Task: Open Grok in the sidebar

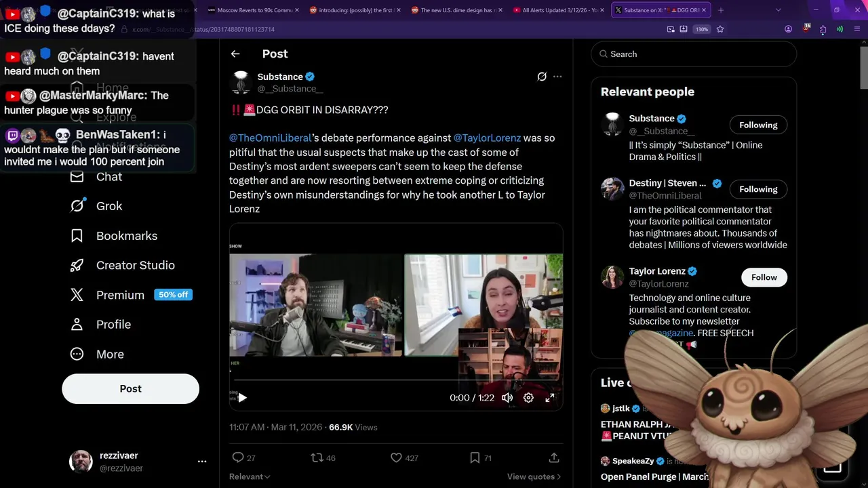Action: point(97,206)
